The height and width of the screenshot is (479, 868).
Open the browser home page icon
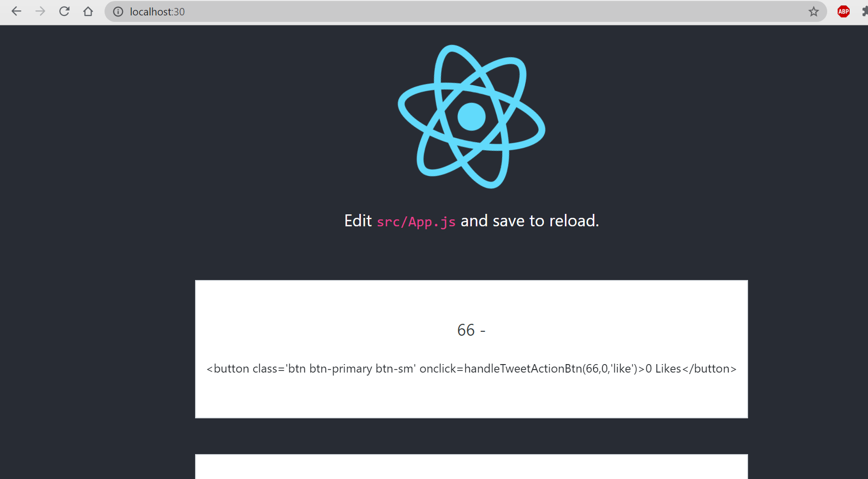(88, 11)
